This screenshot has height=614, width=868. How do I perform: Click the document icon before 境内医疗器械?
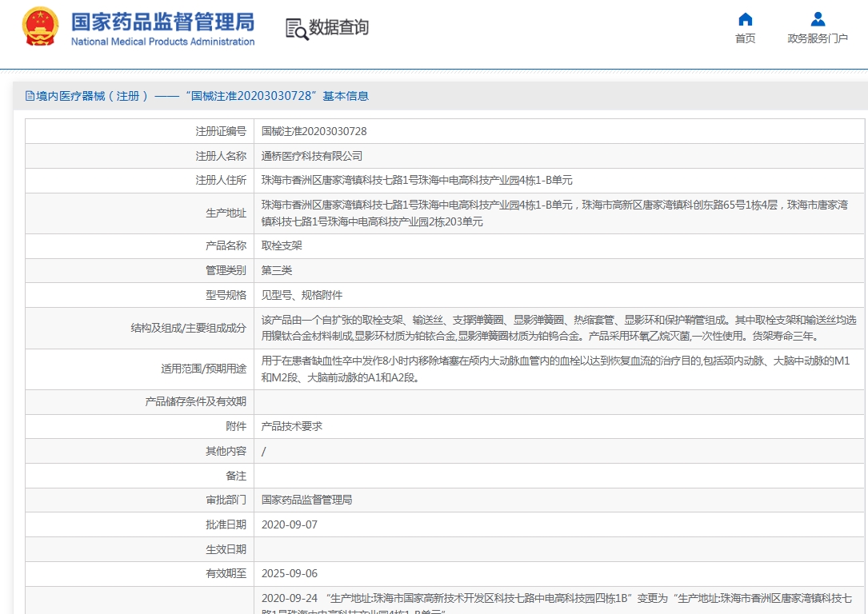point(30,96)
